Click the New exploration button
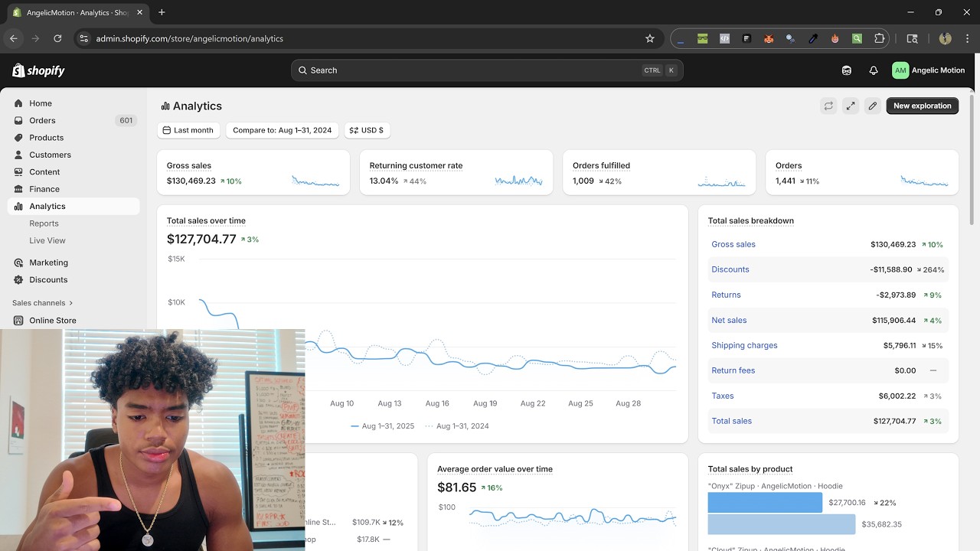The image size is (980, 551). click(x=923, y=106)
